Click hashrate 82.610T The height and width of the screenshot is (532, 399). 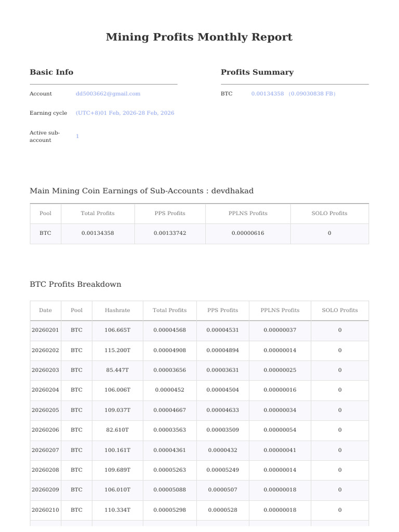point(117,430)
